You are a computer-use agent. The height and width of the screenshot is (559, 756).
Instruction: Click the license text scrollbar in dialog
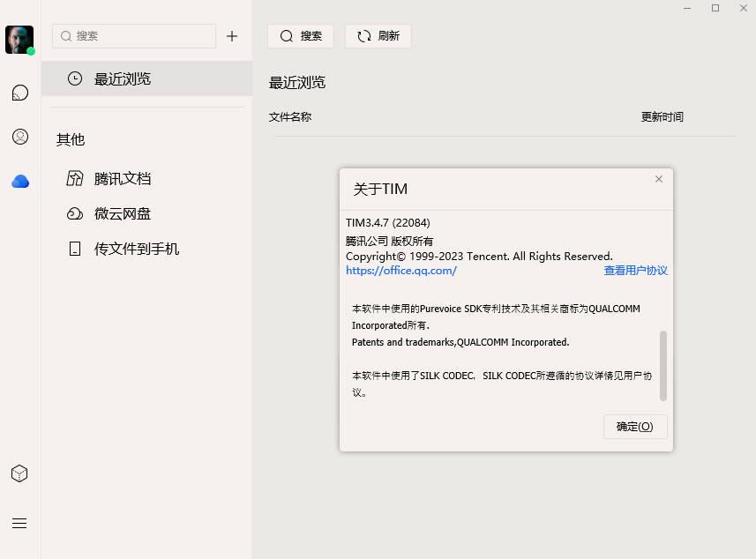[663, 366]
